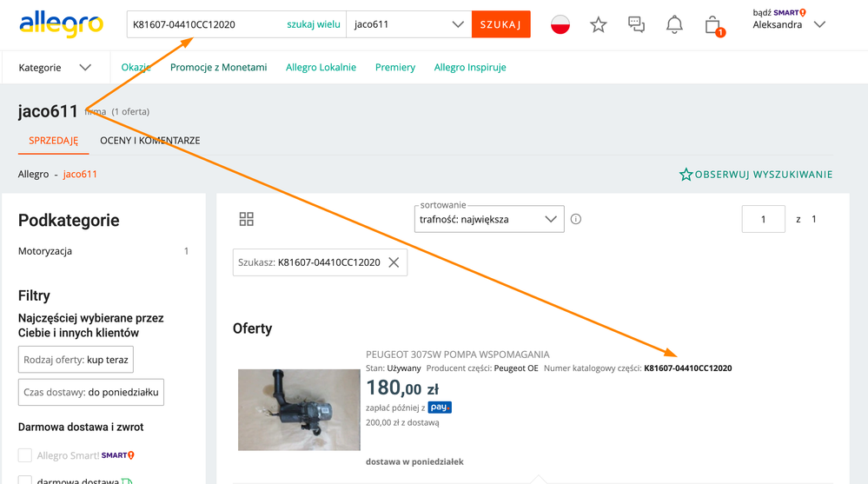Click OBSERWUJ WYSZUKIWANIE
Image resolution: width=868 pixels, height=484 pixels.
coord(756,175)
